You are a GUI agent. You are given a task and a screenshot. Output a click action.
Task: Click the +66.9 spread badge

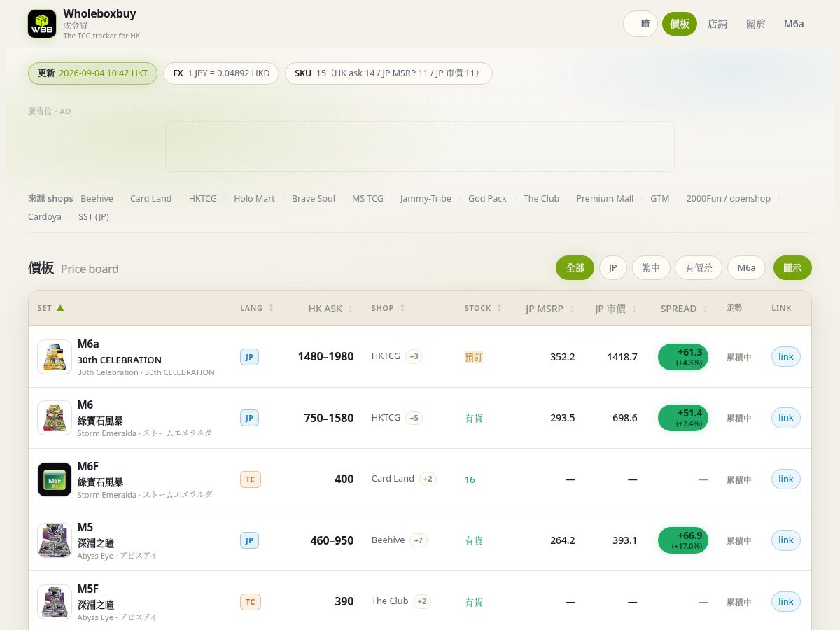683,540
